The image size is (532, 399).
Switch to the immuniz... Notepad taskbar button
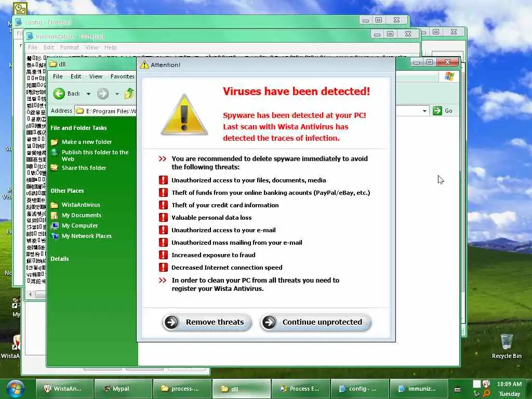419,389
